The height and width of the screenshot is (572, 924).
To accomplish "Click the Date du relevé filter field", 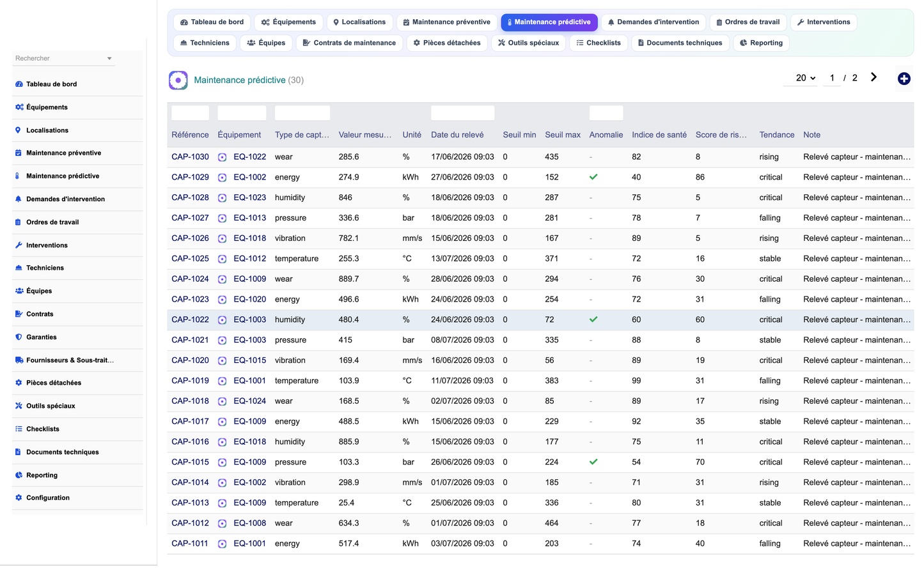I will tap(462, 113).
